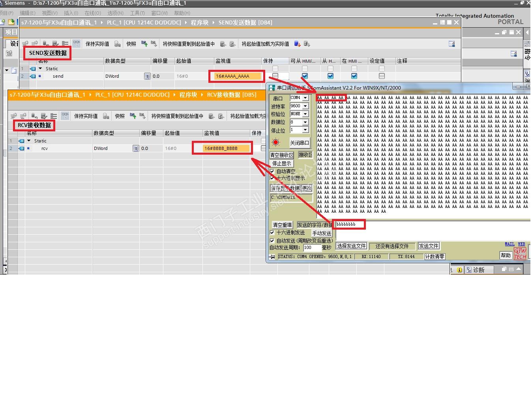The image size is (532, 404).
Task: Toggle 从 H... writable checkbox for send row
Action: (330, 76)
